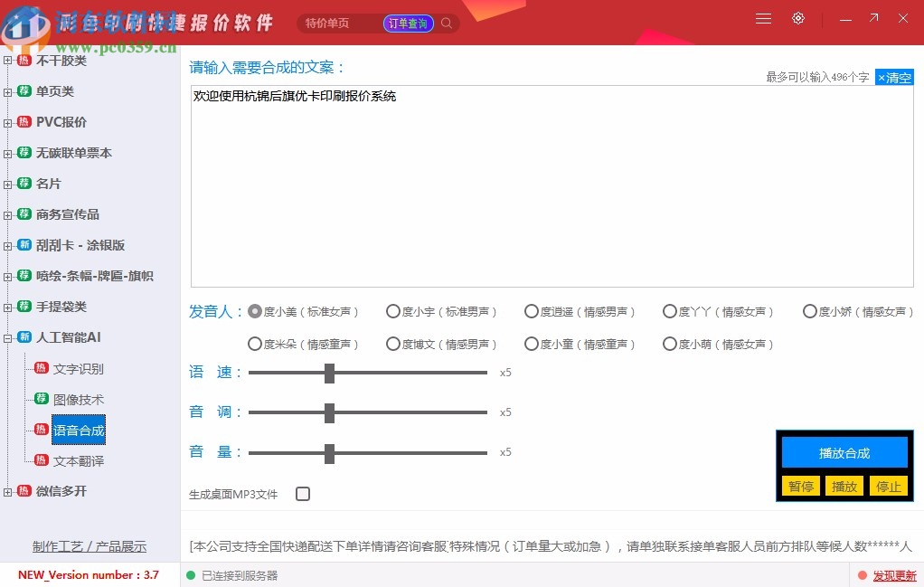This screenshot has height=587, width=924.
Task: Click the search magnifier icon beside 订单查询
Action: click(x=446, y=24)
